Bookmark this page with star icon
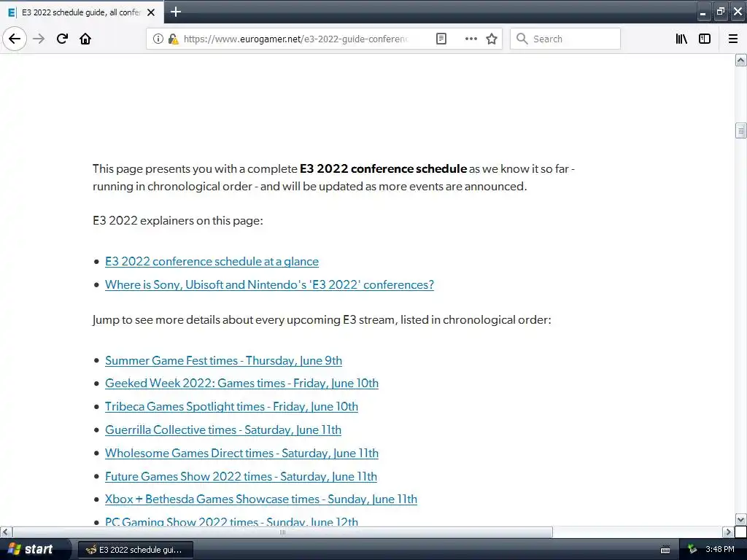This screenshot has width=747, height=560. [x=492, y=39]
